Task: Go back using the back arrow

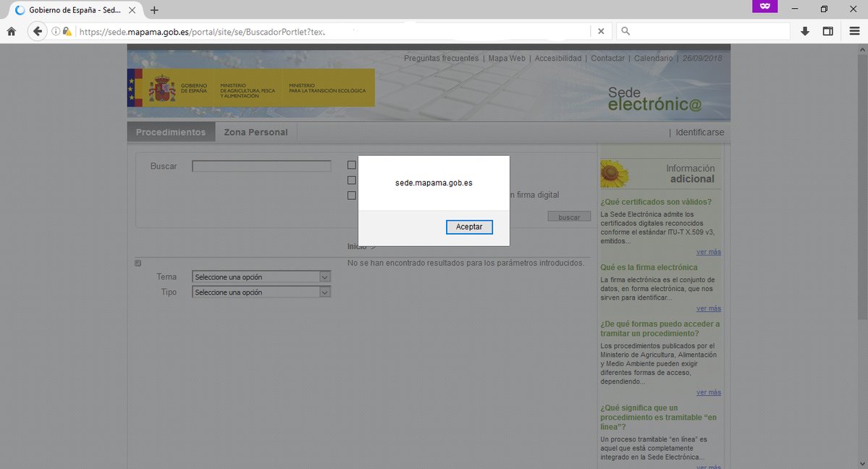Action: (x=38, y=31)
